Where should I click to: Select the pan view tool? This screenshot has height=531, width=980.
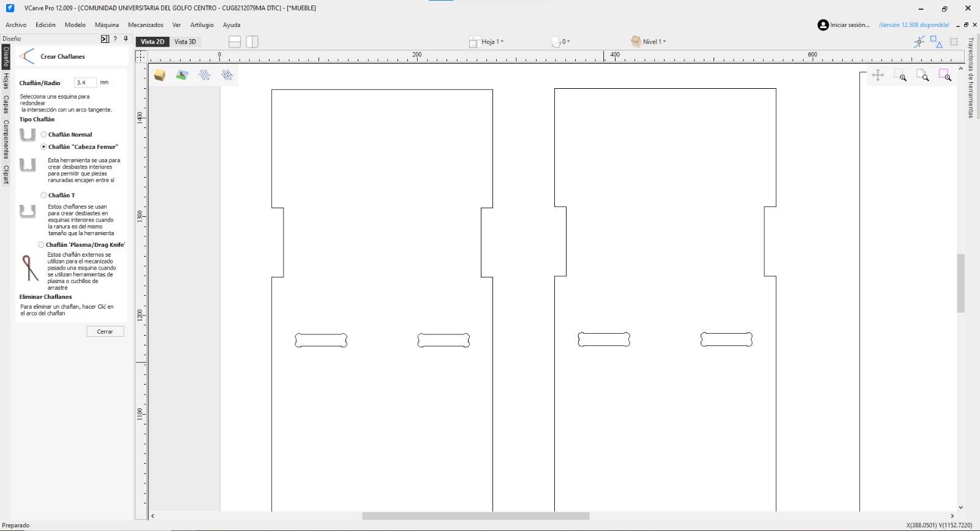[878, 75]
